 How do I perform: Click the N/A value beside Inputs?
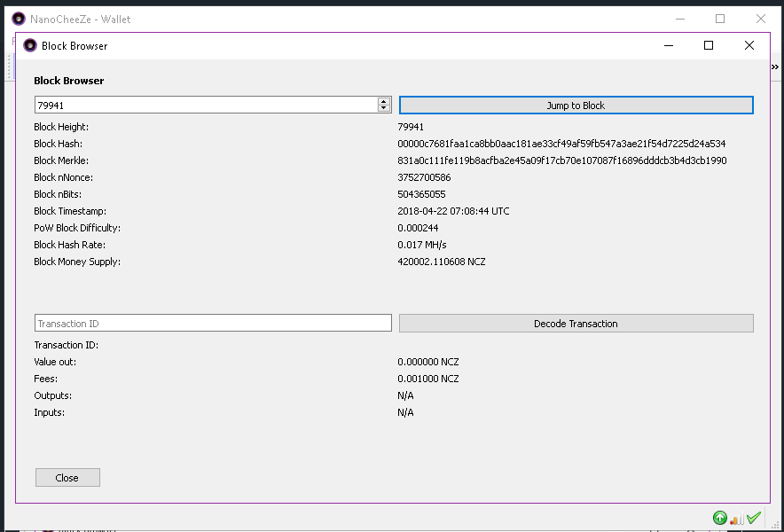[x=405, y=412]
